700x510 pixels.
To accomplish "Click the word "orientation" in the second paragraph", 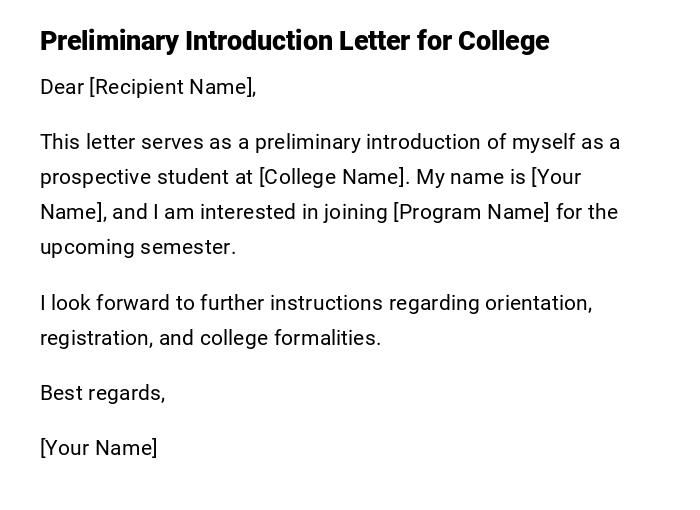I will click(x=538, y=303).
